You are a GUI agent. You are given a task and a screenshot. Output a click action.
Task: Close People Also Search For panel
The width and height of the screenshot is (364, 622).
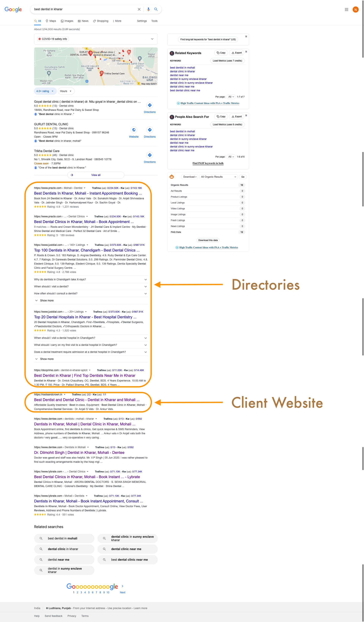coord(246,115)
